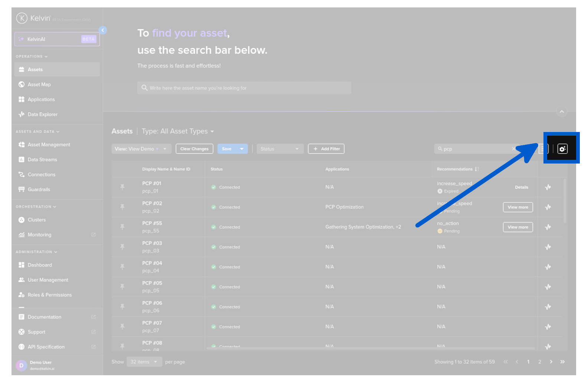
Task: Pin the PCP #02 asset row
Action: 122,207
